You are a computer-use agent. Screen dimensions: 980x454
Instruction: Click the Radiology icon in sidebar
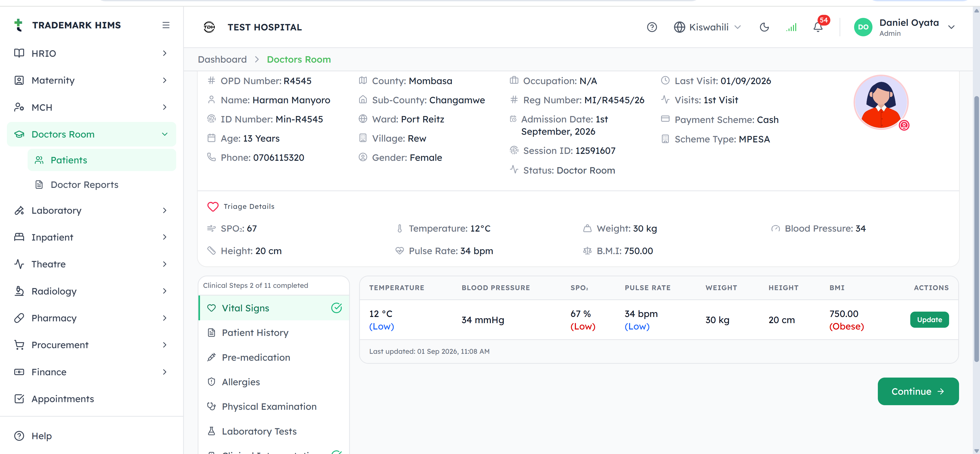click(19, 291)
